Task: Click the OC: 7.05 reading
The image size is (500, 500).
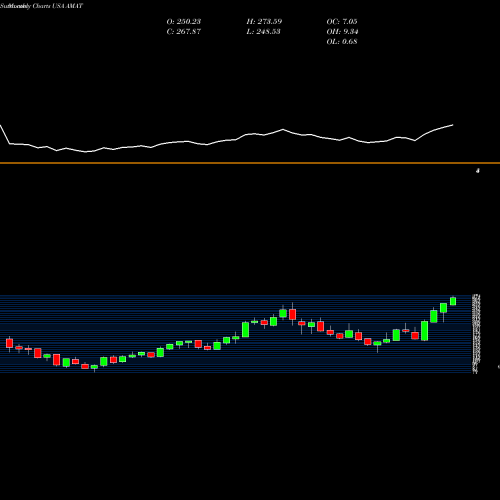Action: (342, 22)
